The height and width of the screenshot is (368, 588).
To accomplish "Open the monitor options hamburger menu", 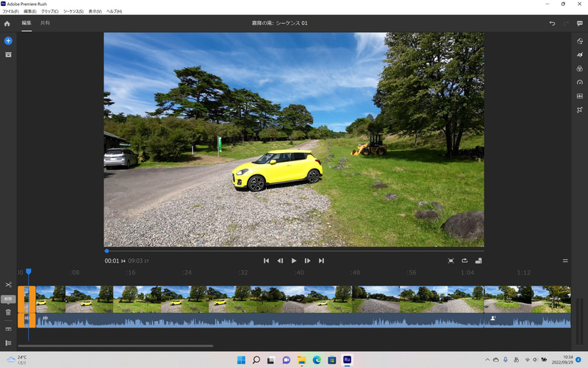I will tap(565, 261).
